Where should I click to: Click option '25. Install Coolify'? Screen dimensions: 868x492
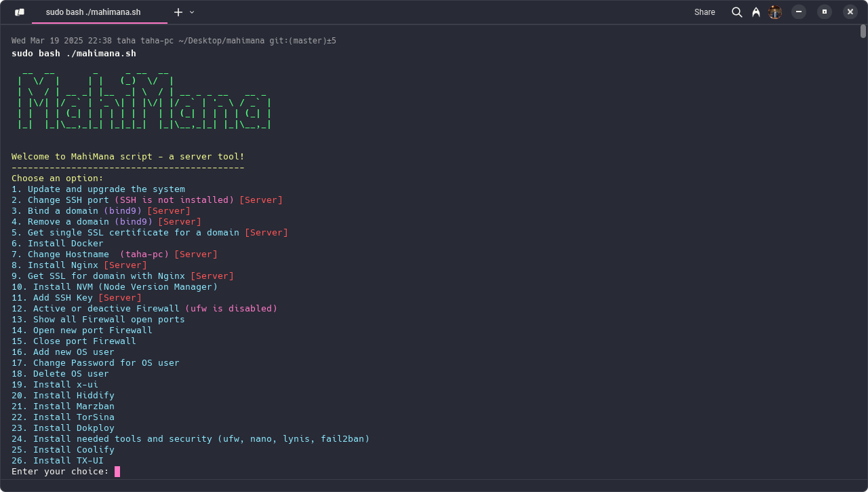coord(63,450)
